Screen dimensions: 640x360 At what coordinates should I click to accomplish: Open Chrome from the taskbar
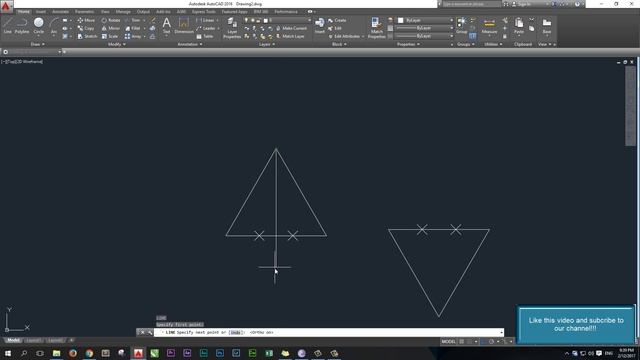89,353
